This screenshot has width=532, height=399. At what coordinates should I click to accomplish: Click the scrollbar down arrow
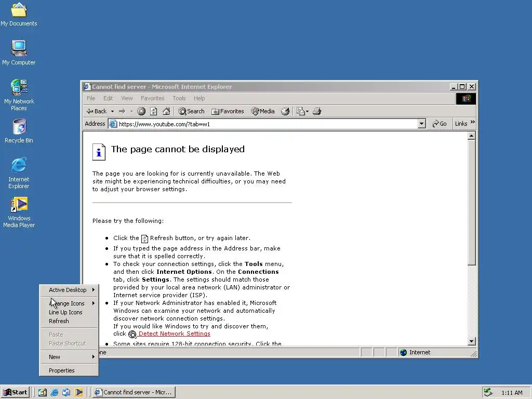coord(471,341)
